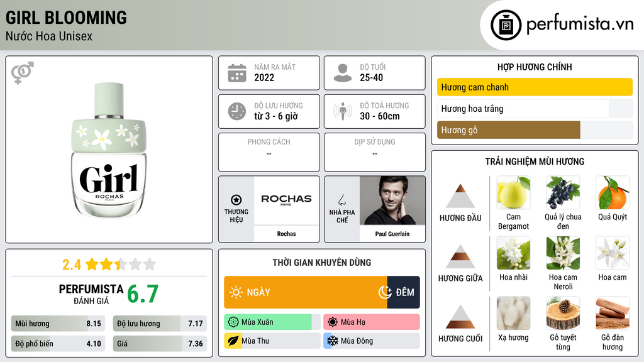Click the Mùa Xuân season bar
This screenshot has width=644, height=362.
[272, 322]
